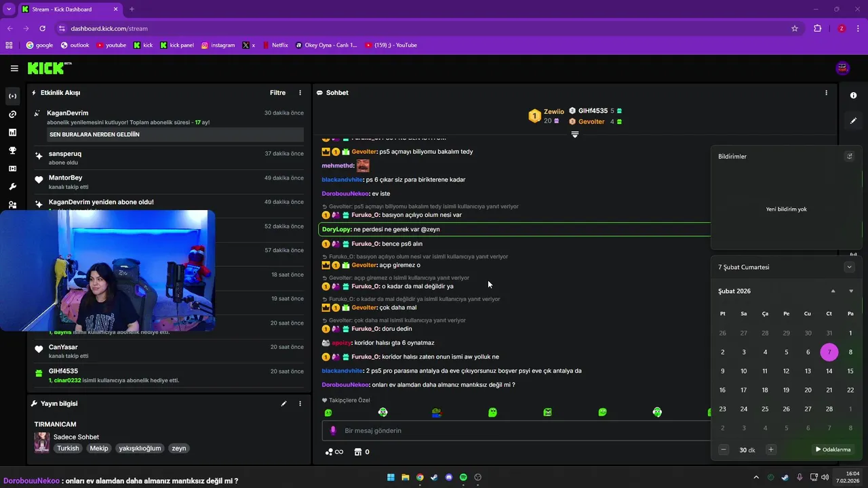Viewport: 868px width, 488px height.
Task: Open channel points infinity icon below chat
Action: (x=334, y=452)
